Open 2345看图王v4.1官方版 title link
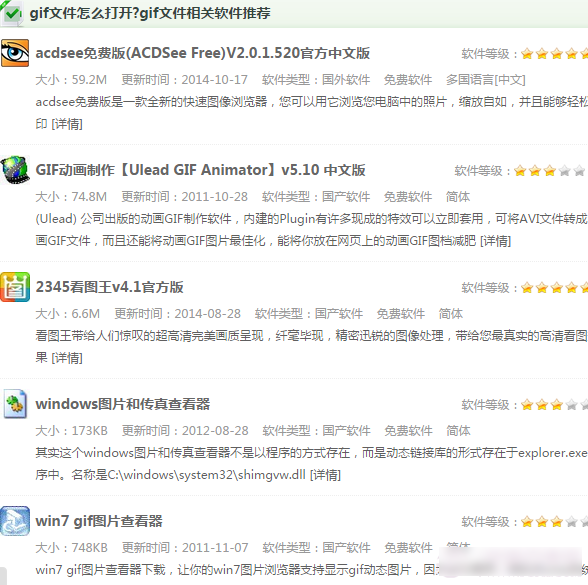588x585 pixels. click(110, 287)
